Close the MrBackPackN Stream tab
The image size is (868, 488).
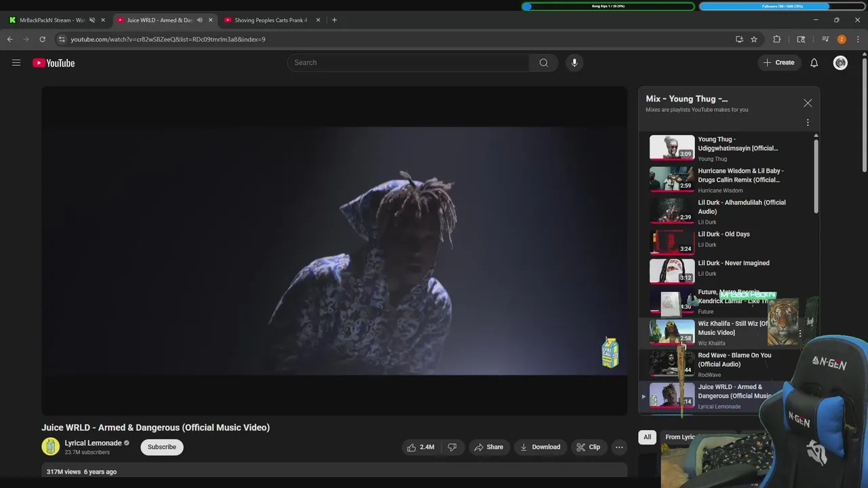103,20
